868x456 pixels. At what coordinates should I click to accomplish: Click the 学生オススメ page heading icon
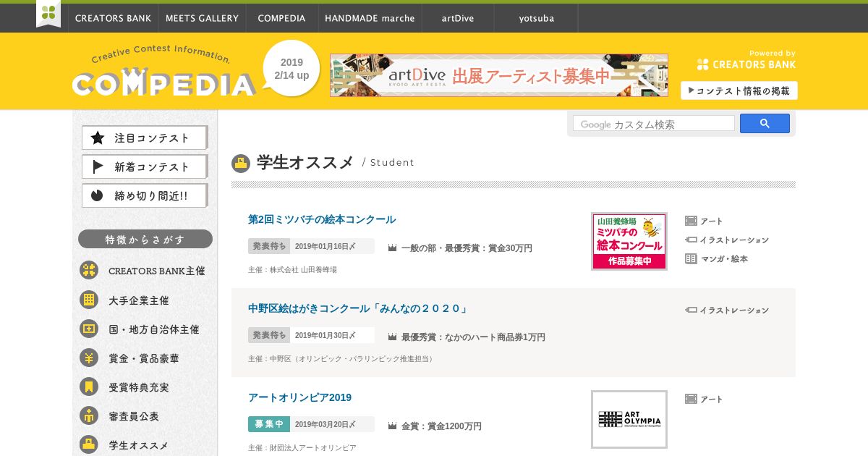point(241,163)
